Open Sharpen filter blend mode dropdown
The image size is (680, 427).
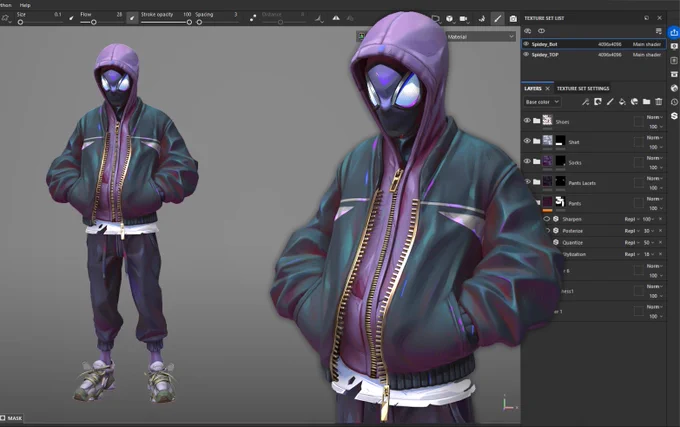tap(632, 219)
